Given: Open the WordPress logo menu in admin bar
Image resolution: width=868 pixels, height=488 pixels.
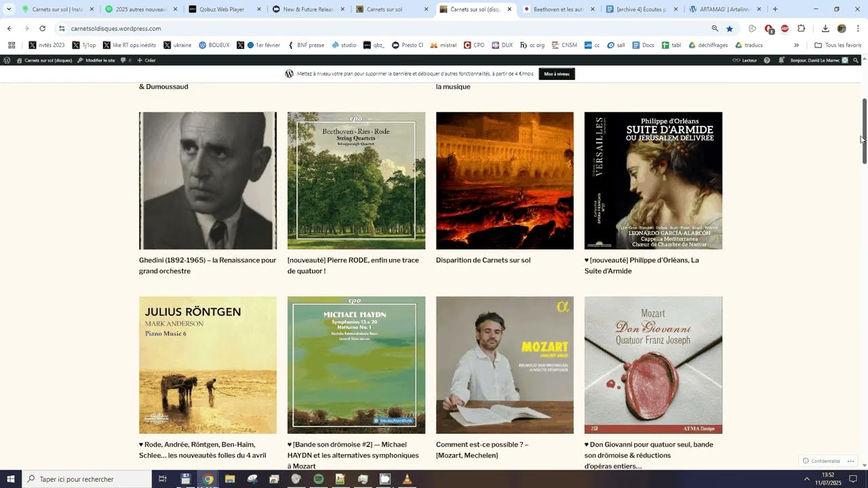Looking at the screenshot, I should click(x=7, y=60).
